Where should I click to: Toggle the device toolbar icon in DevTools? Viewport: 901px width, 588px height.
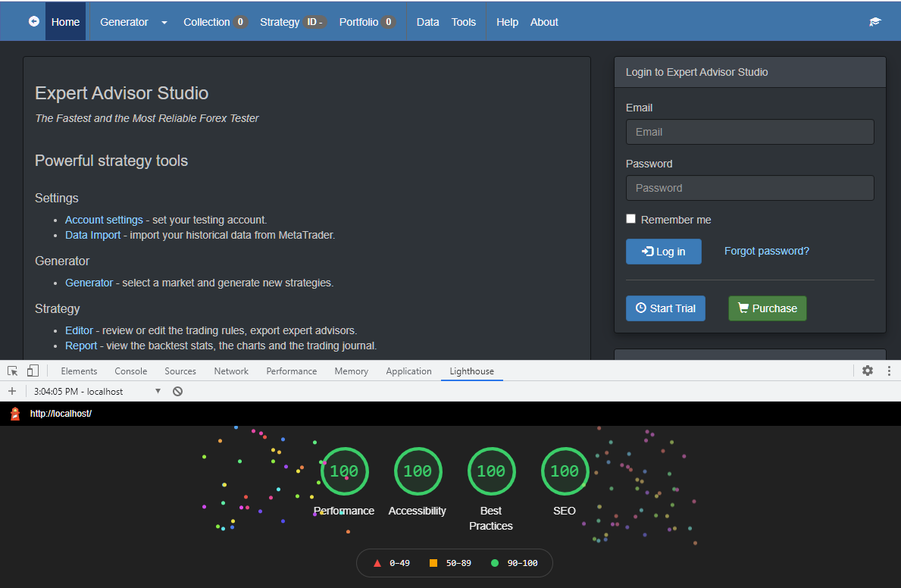[33, 371]
